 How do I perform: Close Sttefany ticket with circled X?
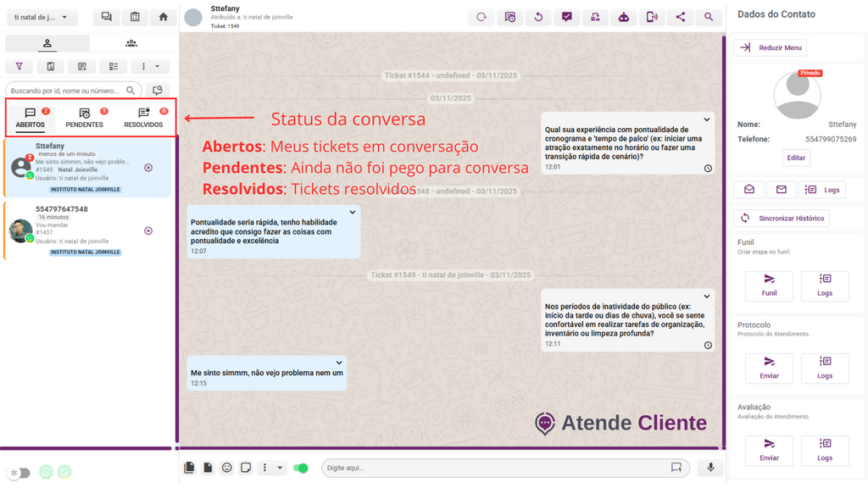[x=148, y=168]
